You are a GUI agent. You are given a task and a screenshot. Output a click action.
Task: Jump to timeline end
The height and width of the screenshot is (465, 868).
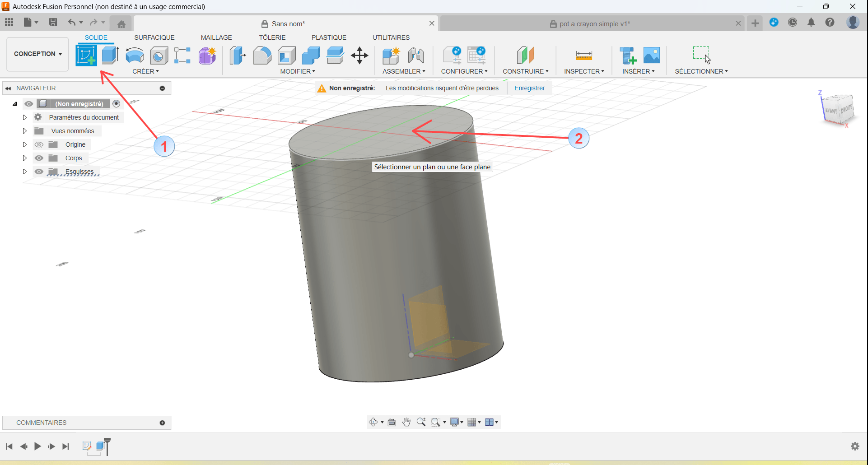(66, 446)
